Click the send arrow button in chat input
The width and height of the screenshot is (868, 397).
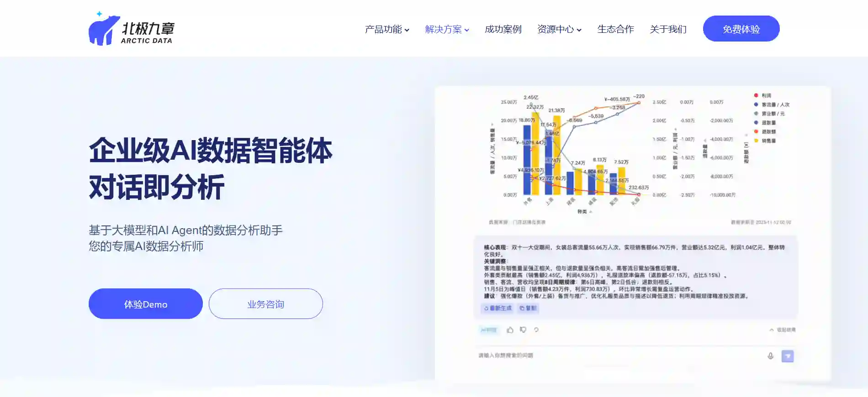pos(788,356)
